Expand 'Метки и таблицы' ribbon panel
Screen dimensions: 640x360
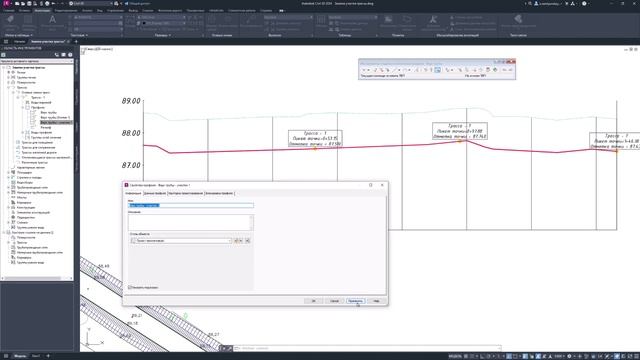tap(19, 36)
